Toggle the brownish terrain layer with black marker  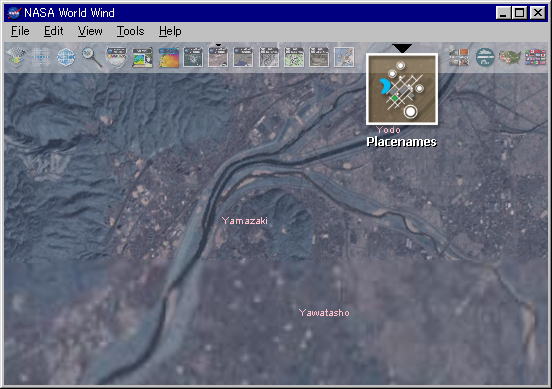coord(218,57)
